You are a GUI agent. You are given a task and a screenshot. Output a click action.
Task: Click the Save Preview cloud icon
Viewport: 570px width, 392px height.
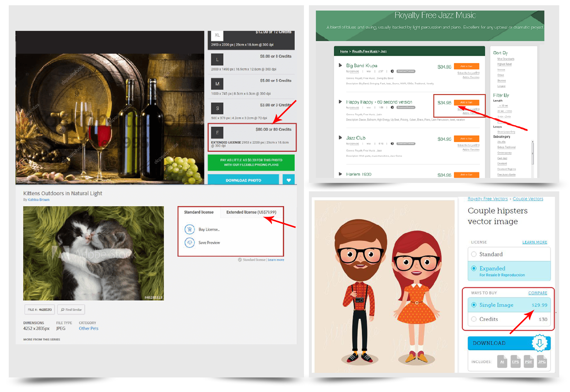tap(189, 242)
